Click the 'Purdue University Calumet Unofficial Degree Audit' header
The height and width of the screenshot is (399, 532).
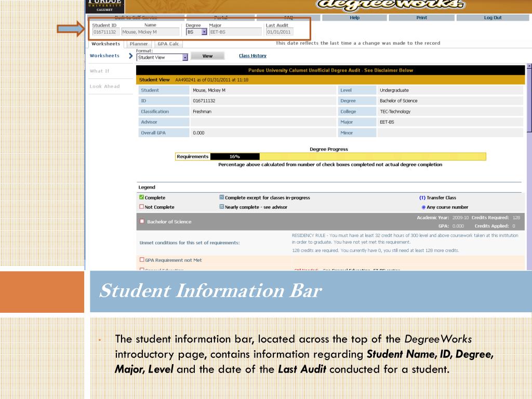[x=330, y=70]
